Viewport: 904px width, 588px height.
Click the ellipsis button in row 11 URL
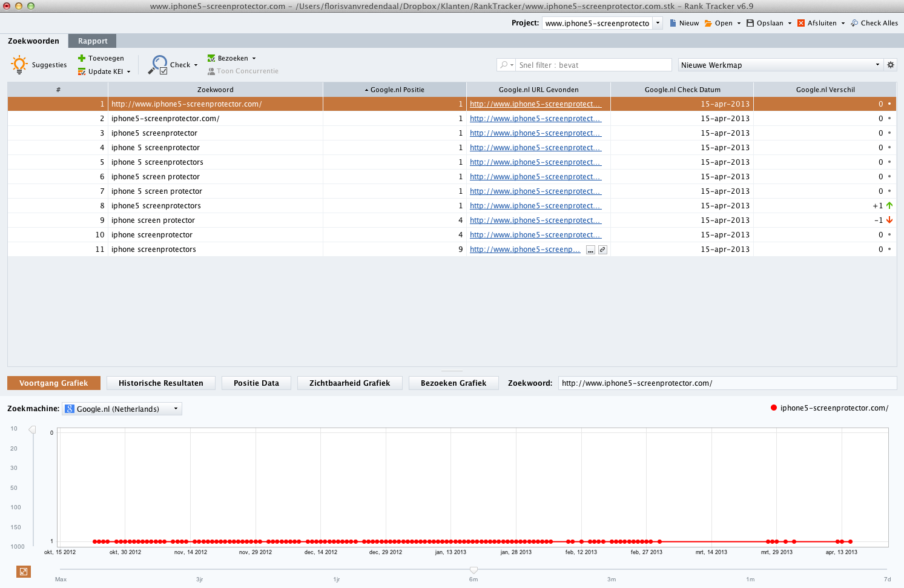590,249
